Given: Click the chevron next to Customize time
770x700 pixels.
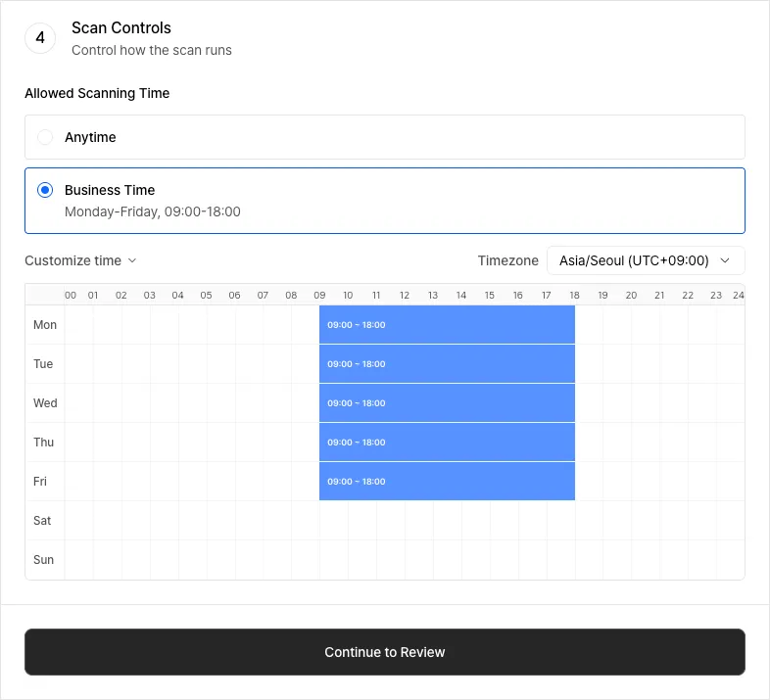Looking at the screenshot, I should tap(132, 260).
